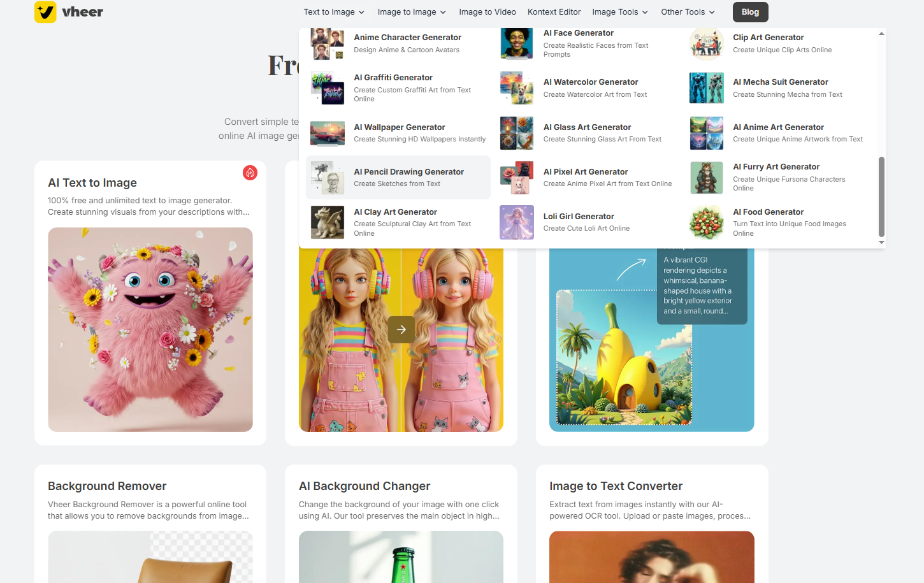Click 'Design Anime & Cartoon Avatars' subtitle

pyautogui.click(x=407, y=50)
